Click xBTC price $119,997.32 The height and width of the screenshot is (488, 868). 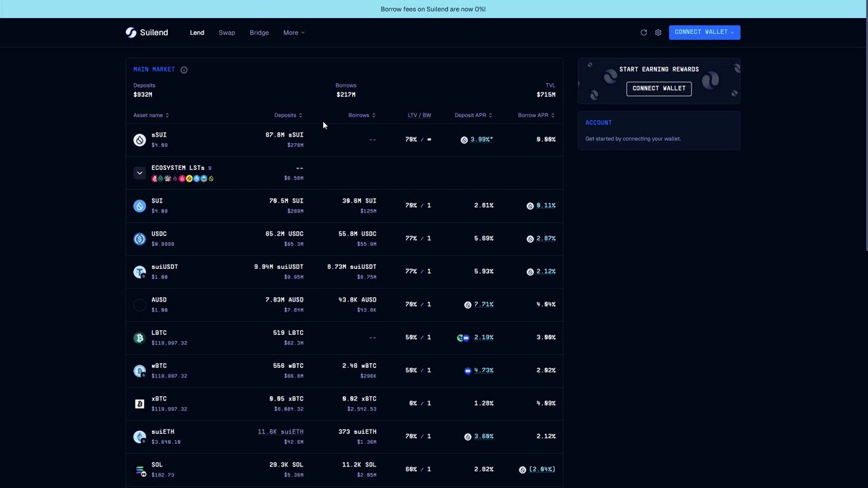coord(169,409)
